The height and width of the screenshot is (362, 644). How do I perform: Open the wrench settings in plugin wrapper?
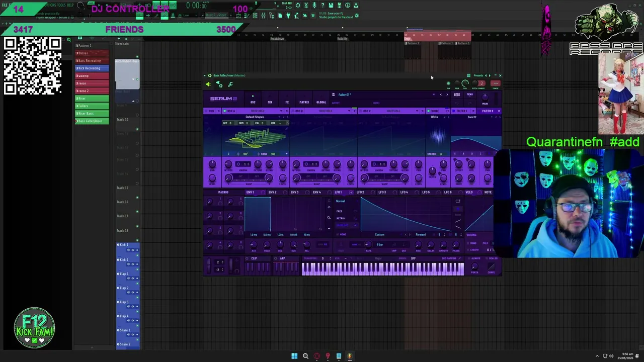pyautogui.click(x=230, y=84)
